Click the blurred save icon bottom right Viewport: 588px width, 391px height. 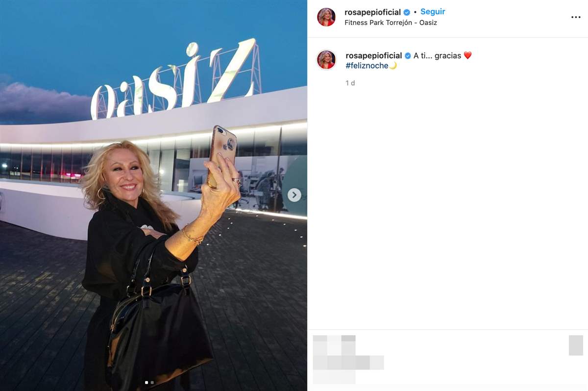coord(576,345)
